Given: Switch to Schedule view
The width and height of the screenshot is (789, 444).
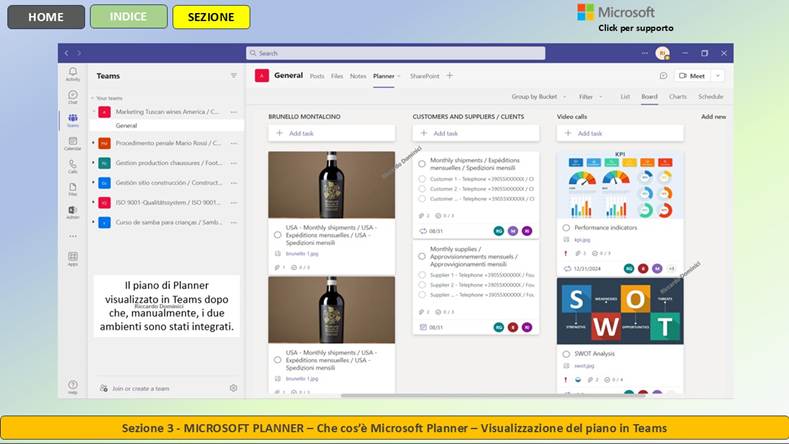Looking at the screenshot, I should point(711,96).
